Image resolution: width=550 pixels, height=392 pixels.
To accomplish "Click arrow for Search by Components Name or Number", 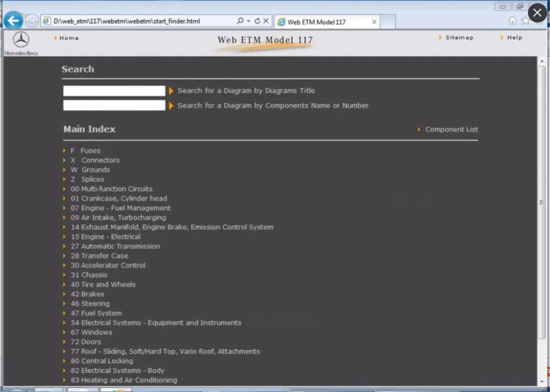I will click(x=171, y=106).
